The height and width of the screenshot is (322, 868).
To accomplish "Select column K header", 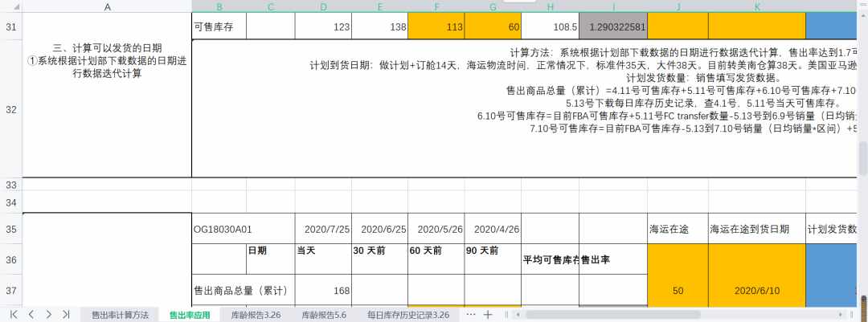I will 757,6.
